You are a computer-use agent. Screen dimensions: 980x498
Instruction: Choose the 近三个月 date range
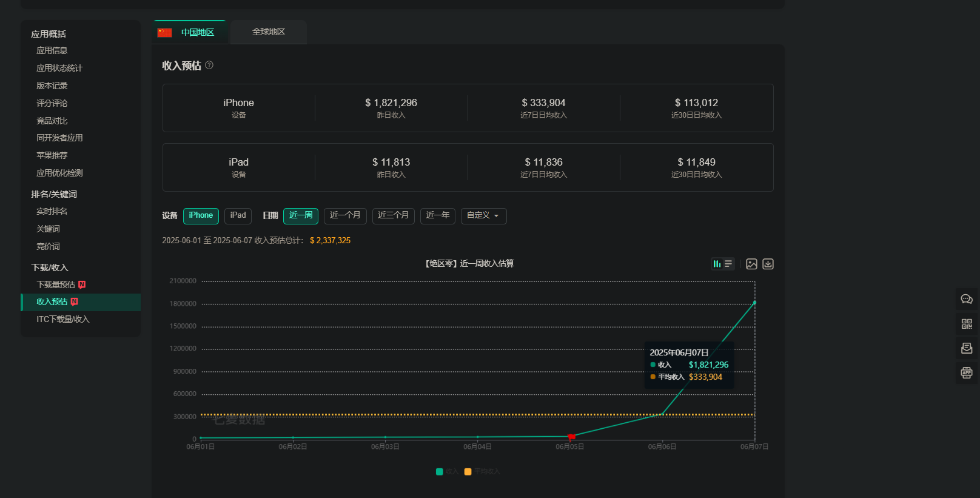(394, 216)
